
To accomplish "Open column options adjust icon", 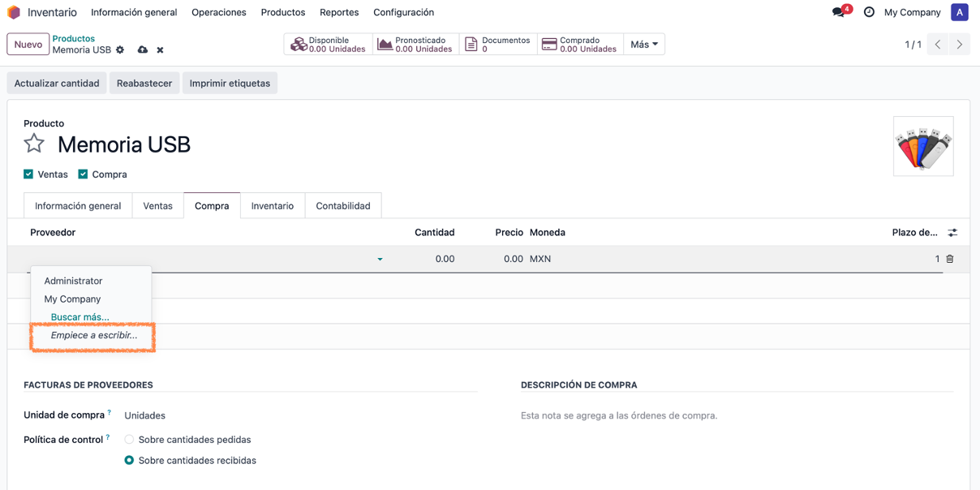I will [952, 233].
